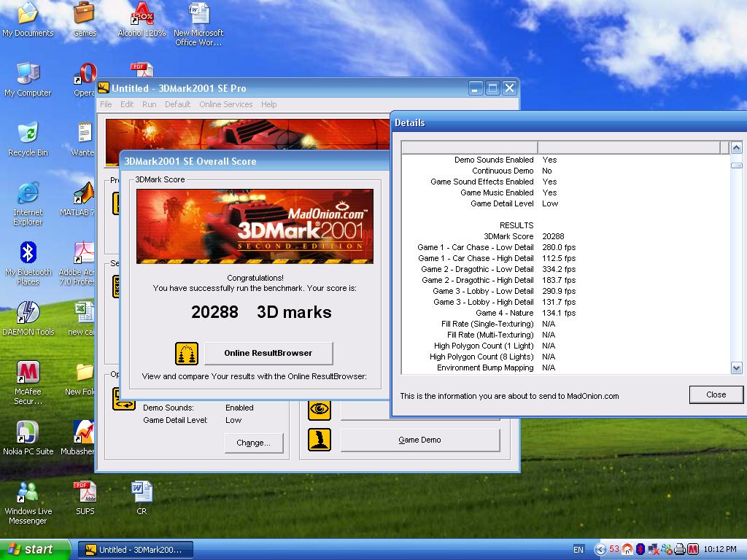The image size is (747, 560).
Task: Open the Default menu
Action: coord(178,104)
